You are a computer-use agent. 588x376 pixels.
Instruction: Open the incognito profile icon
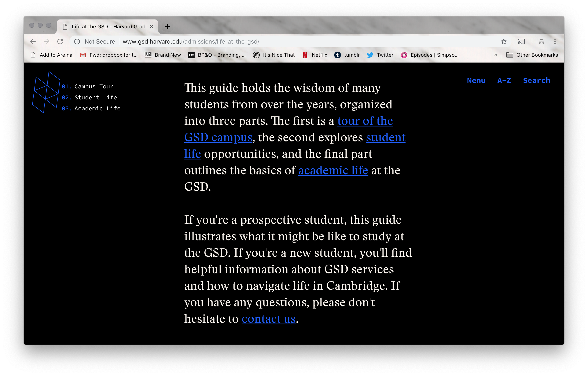point(541,41)
